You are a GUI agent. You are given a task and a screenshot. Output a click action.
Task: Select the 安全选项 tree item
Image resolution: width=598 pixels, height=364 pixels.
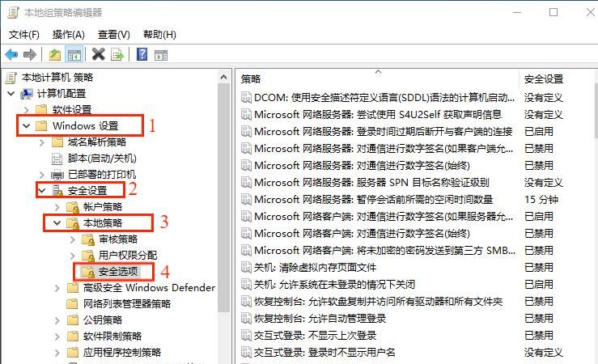(x=118, y=271)
